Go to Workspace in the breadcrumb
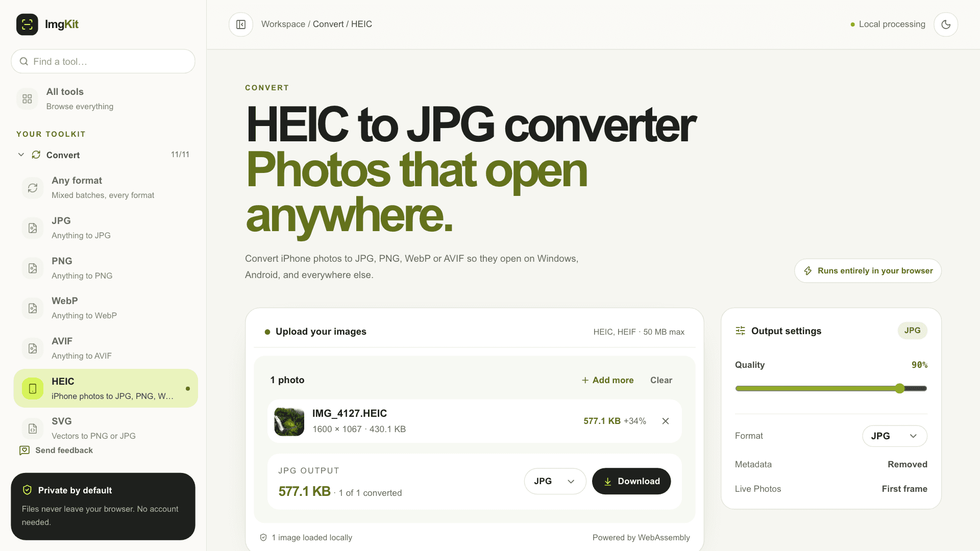The height and width of the screenshot is (551, 980). [283, 24]
